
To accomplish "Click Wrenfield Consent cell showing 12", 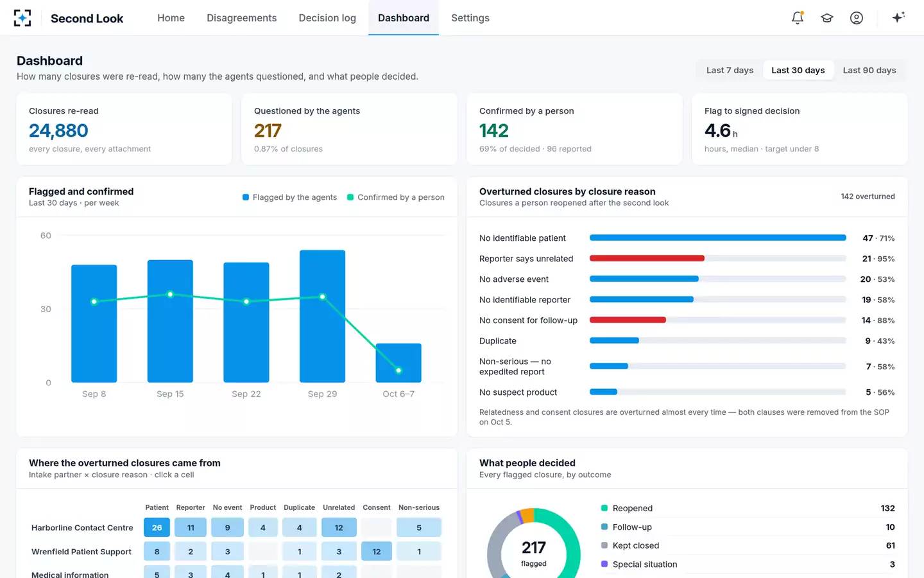I will 377,551.
